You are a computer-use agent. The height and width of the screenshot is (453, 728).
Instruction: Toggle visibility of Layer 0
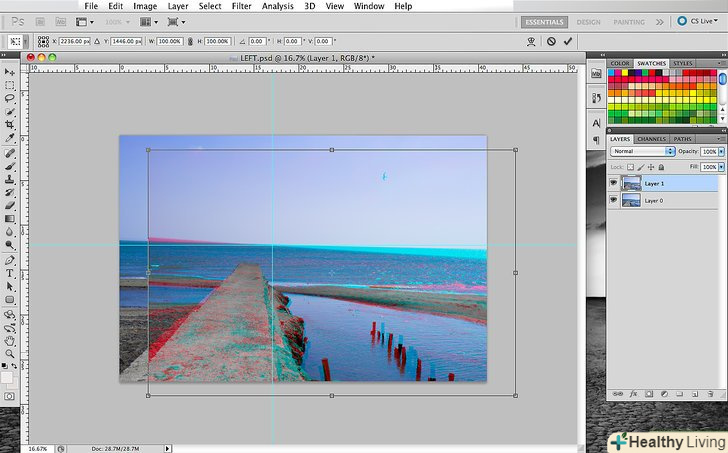point(614,200)
